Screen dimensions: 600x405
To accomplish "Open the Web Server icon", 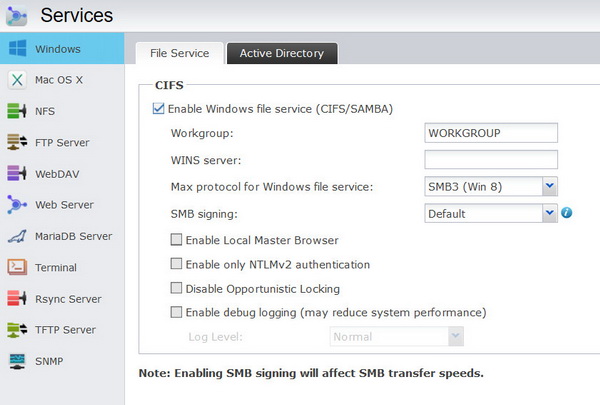I will [x=17, y=205].
